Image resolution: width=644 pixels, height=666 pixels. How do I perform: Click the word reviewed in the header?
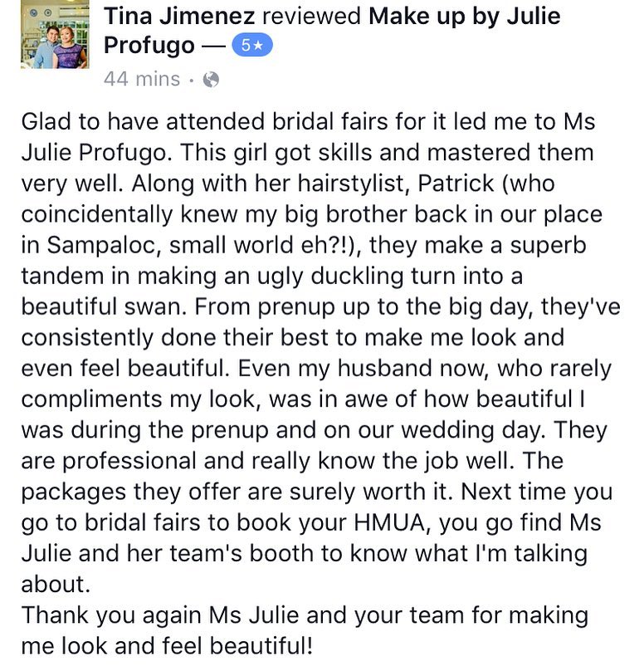(x=311, y=16)
